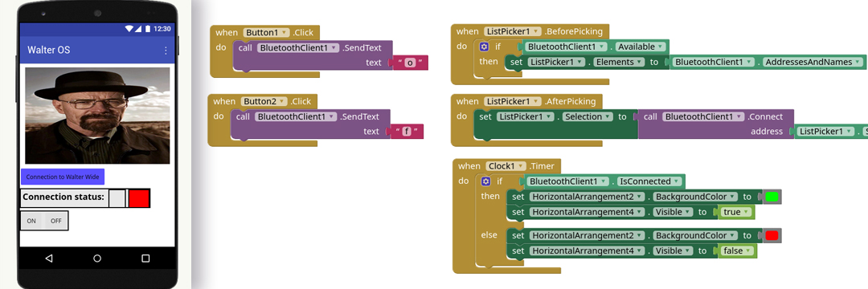The width and height of the screenshot is (868, 289).
Task: Open the three-dot menu in Walter OS title bar
Action: pyautogui.click(x=166, y=51)
